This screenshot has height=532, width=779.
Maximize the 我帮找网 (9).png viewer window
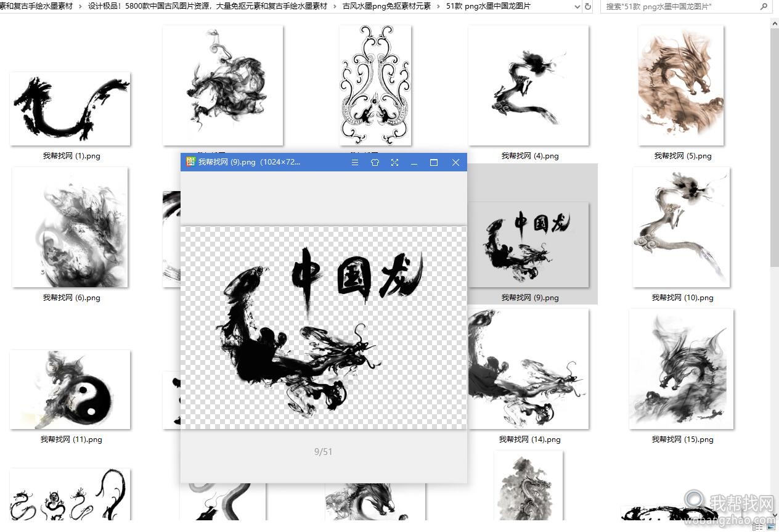pyautogui.click(x=434, y=162)
